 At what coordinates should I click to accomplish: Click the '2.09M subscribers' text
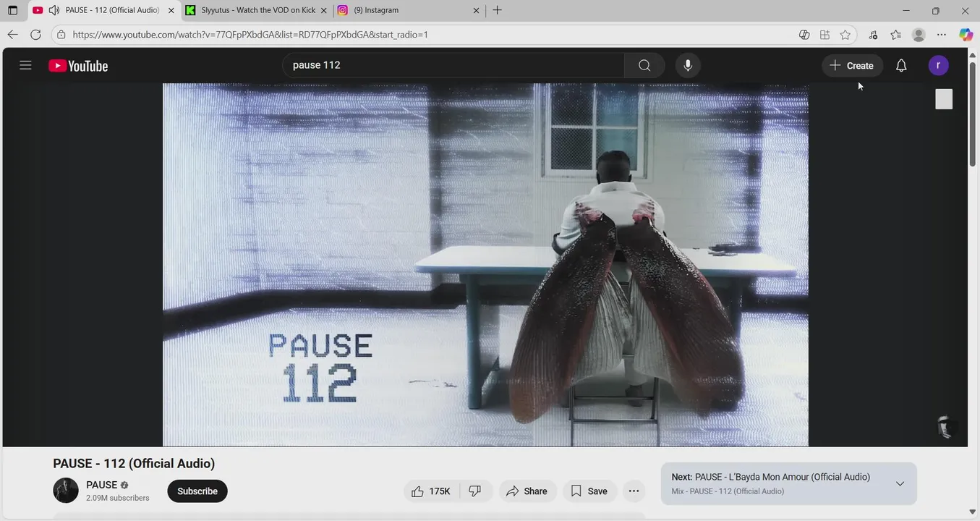click(x=118, y=498)
